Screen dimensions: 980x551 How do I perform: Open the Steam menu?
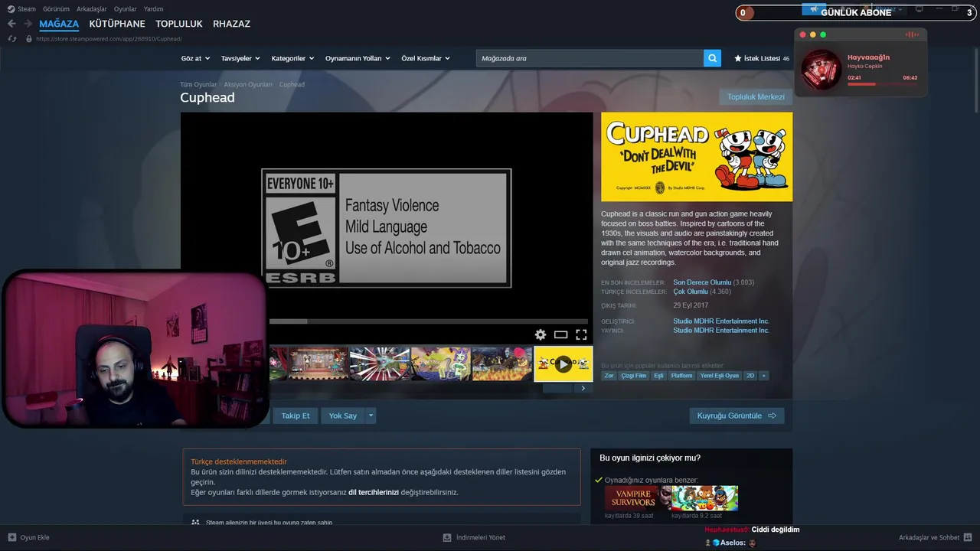pos(27,9)
